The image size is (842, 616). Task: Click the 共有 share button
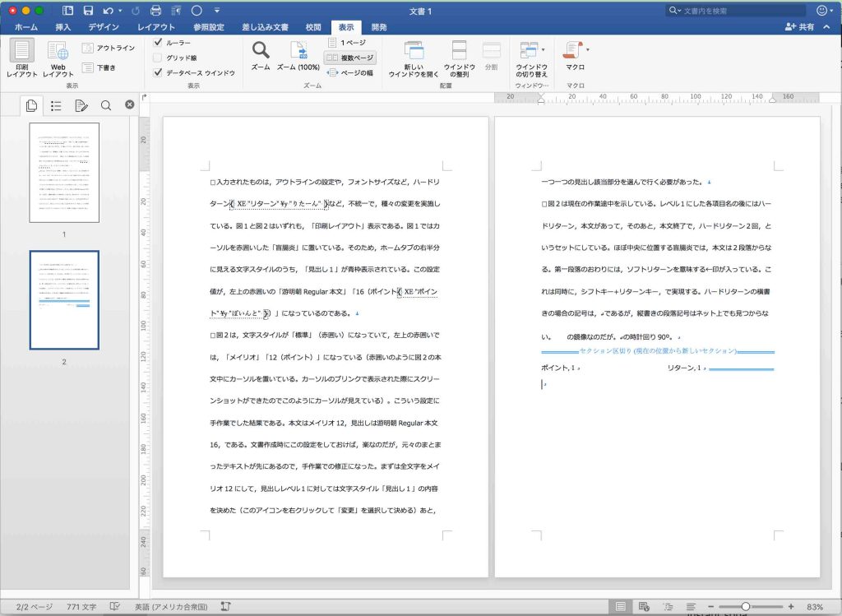click(799, 27)
